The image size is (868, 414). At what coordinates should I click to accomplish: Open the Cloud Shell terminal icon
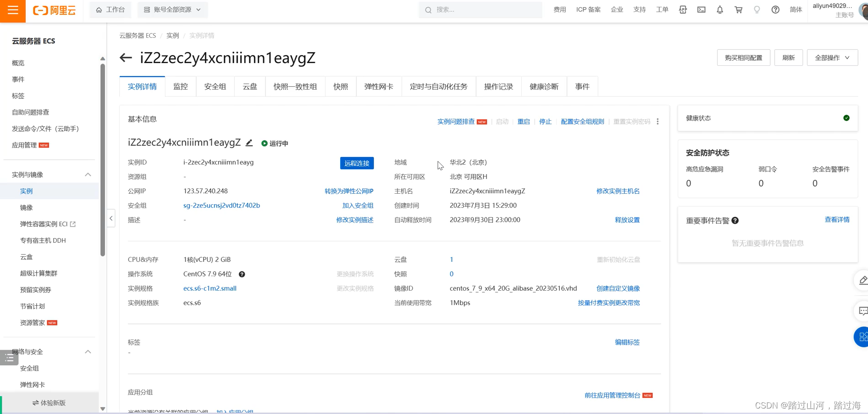click(701, 10)
